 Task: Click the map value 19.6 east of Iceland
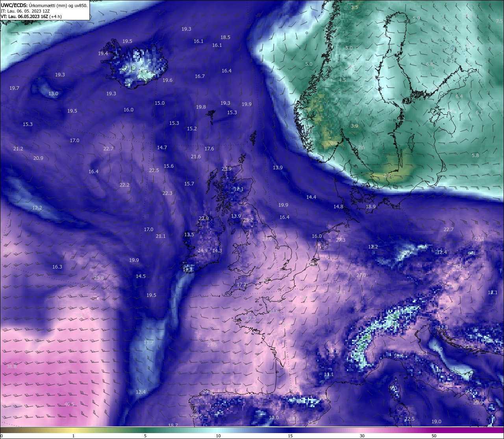(167, 80)
